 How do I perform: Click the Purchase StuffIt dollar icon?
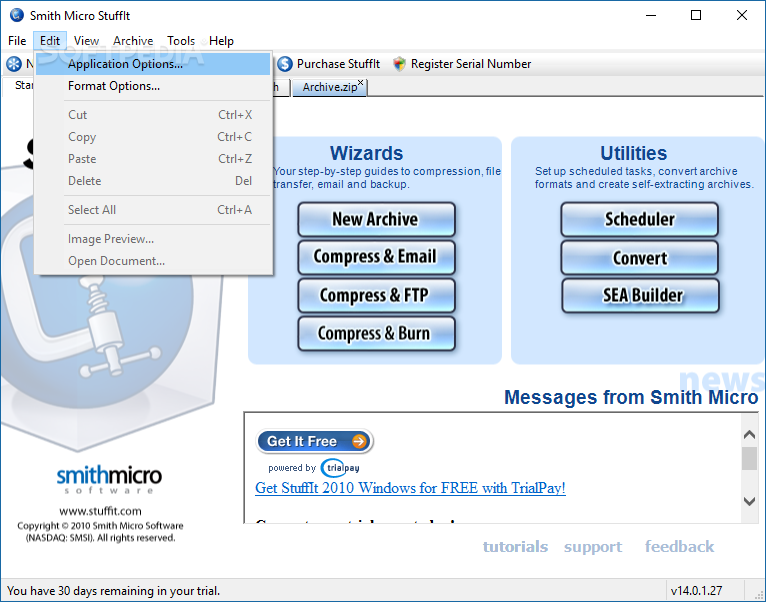(285, 64)
